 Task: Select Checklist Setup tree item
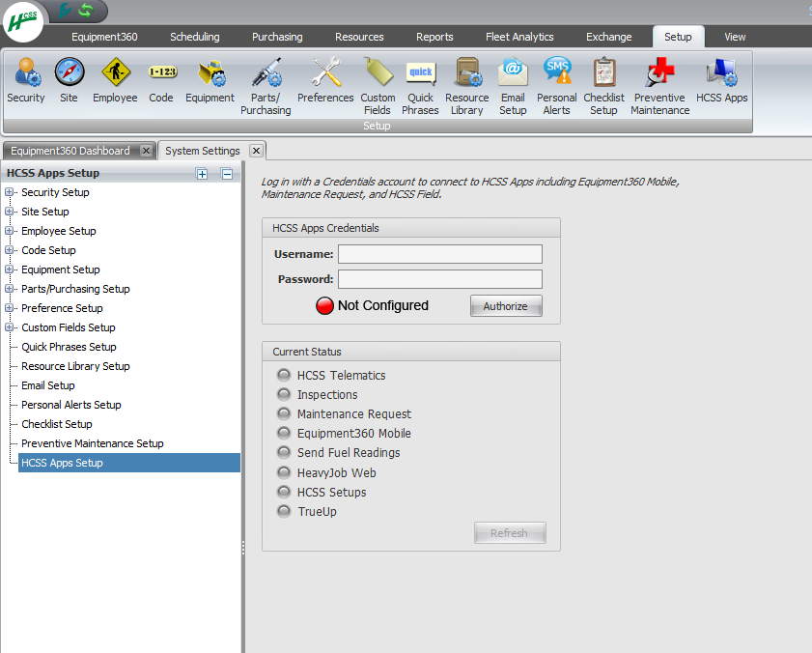click(57, 424)
